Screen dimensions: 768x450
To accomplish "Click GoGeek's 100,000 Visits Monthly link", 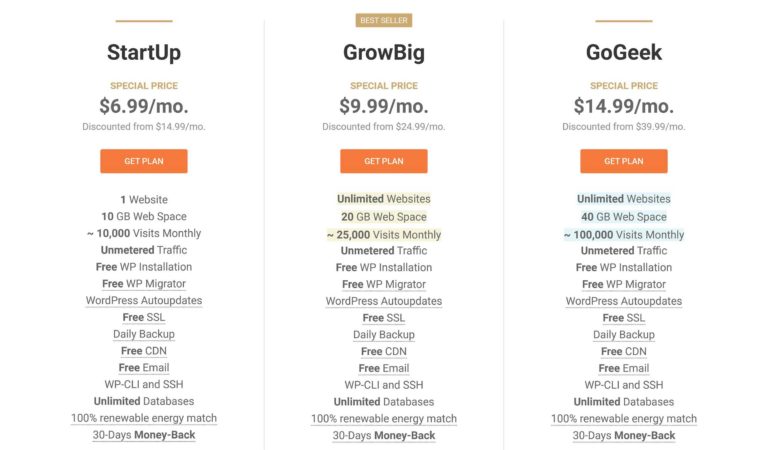I will [x=623, y=235].
